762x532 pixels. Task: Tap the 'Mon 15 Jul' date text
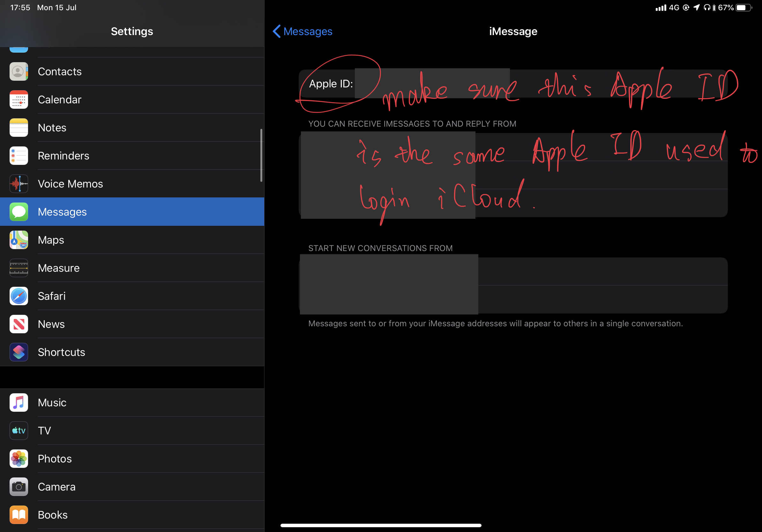click(57, 8)
